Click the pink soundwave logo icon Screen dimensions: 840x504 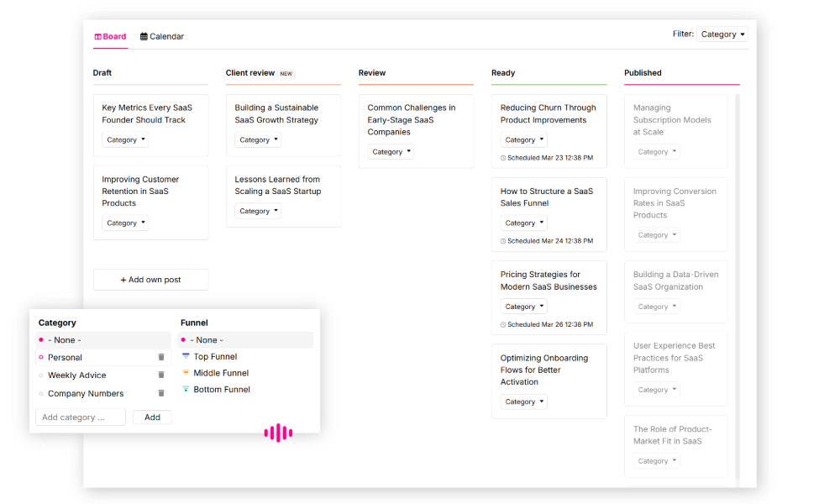pyautogui.click(x=278, y=433)
